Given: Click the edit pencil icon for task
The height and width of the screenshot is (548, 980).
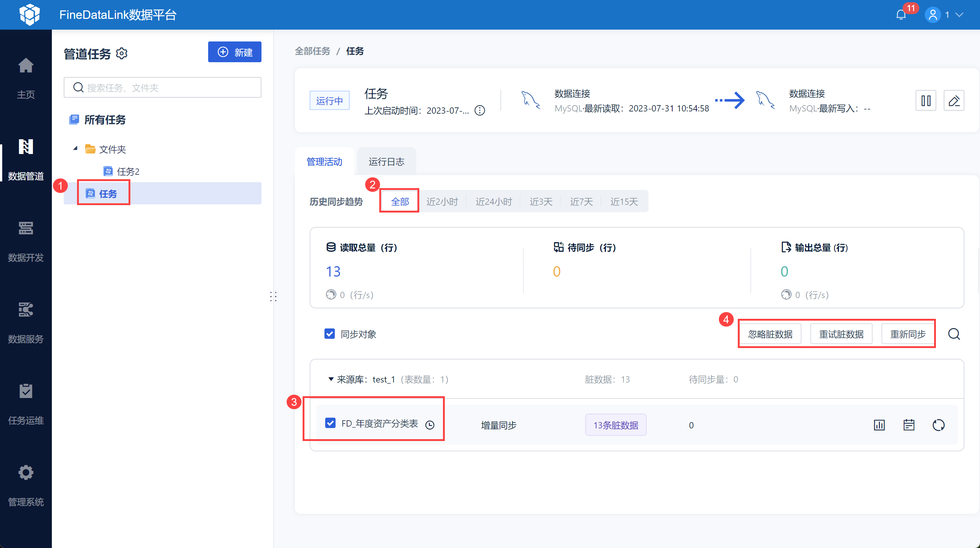Looking at the screenshot, I should pos(954,101).
